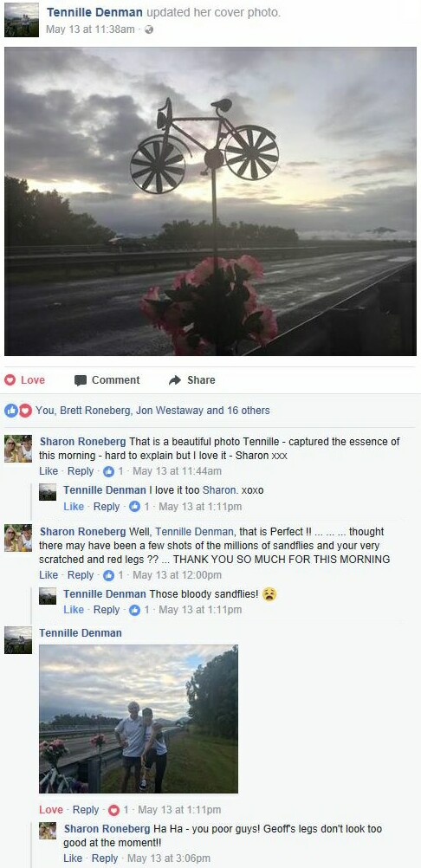Click the Share arrow icon

tap(175, 379)
